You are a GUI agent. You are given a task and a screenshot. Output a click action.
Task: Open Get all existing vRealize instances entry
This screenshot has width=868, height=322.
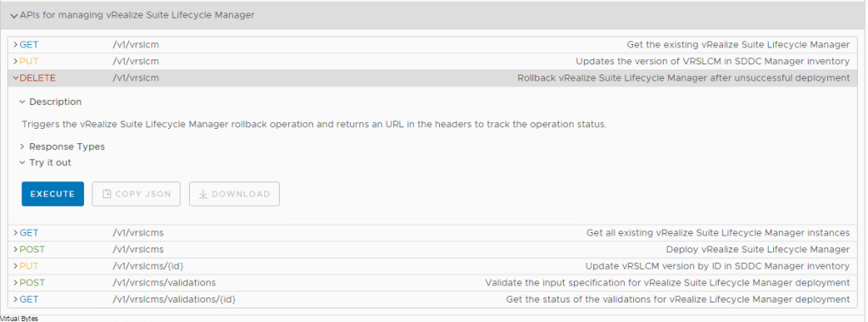tap(718, 233)
